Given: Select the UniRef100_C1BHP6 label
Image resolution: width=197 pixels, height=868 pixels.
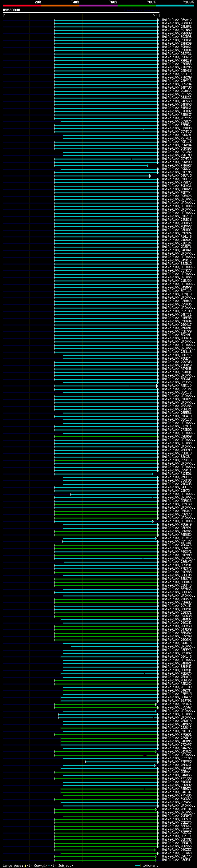Looking at the screenshot, I should point(176,399).
